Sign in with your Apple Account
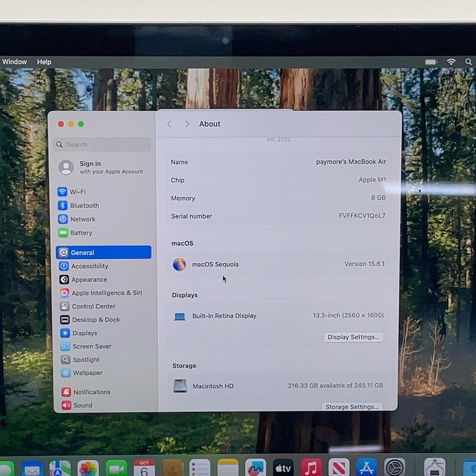The width and height of the screenshot is (476, 476). (x=101, y=167)
